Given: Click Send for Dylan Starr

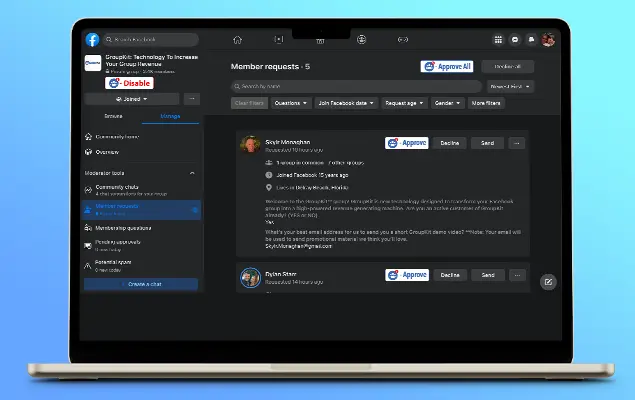Looking at the screenshot, I should (x=488, y=275).
